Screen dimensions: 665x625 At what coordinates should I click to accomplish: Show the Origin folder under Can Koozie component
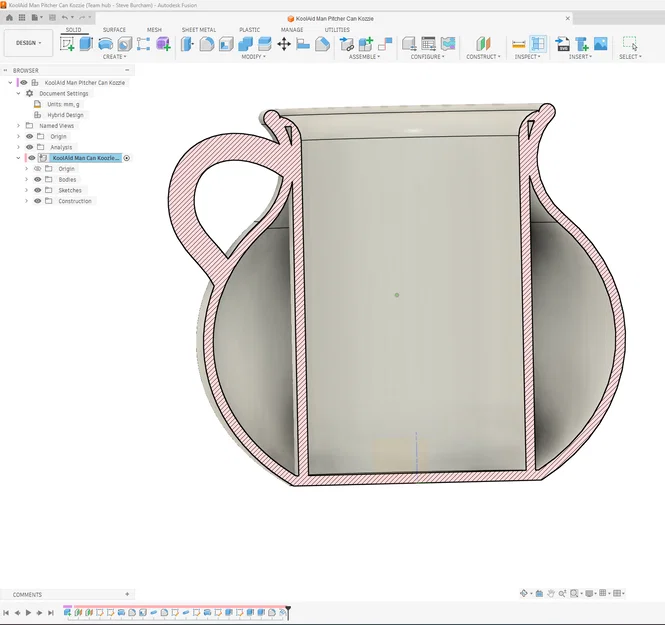click(37, 169)
